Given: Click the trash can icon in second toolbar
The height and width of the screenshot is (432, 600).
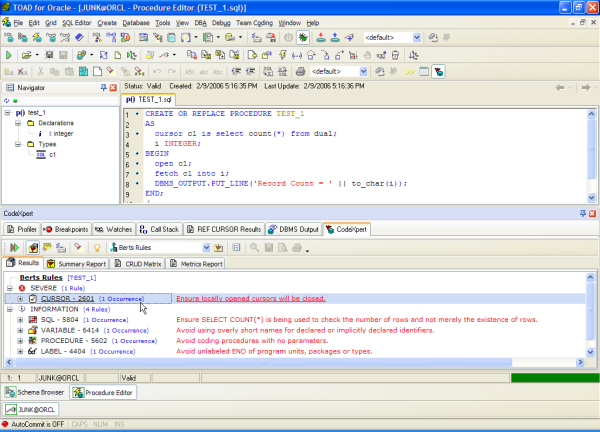Looking at the screenshot, I should pyautogui.click(x=395, y=55).
